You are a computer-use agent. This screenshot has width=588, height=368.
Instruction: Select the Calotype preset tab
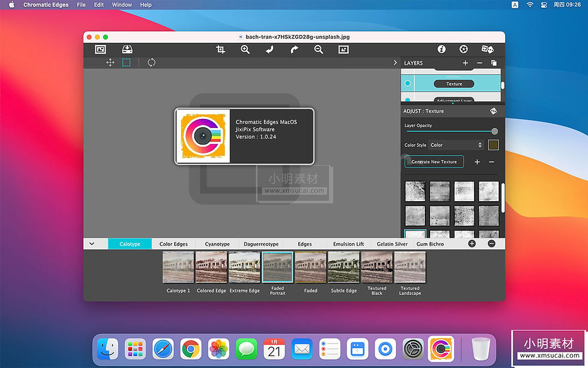(130, 244)
